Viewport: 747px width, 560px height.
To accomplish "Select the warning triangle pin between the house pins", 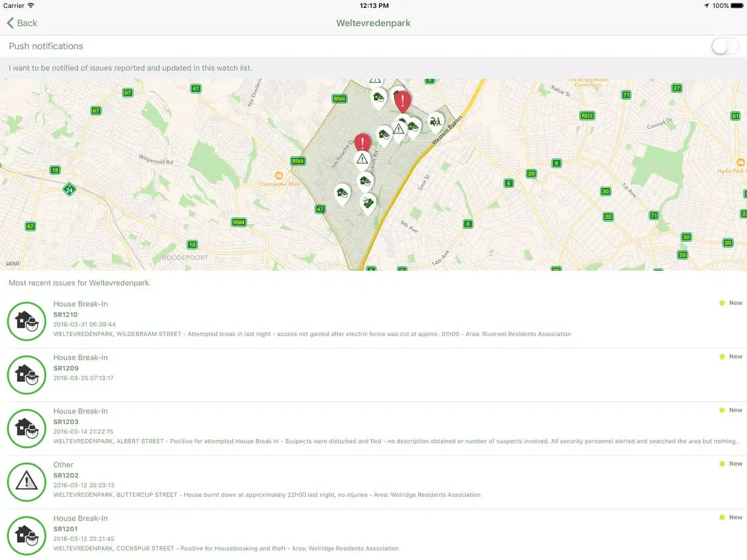I will [x=398, y=129].
